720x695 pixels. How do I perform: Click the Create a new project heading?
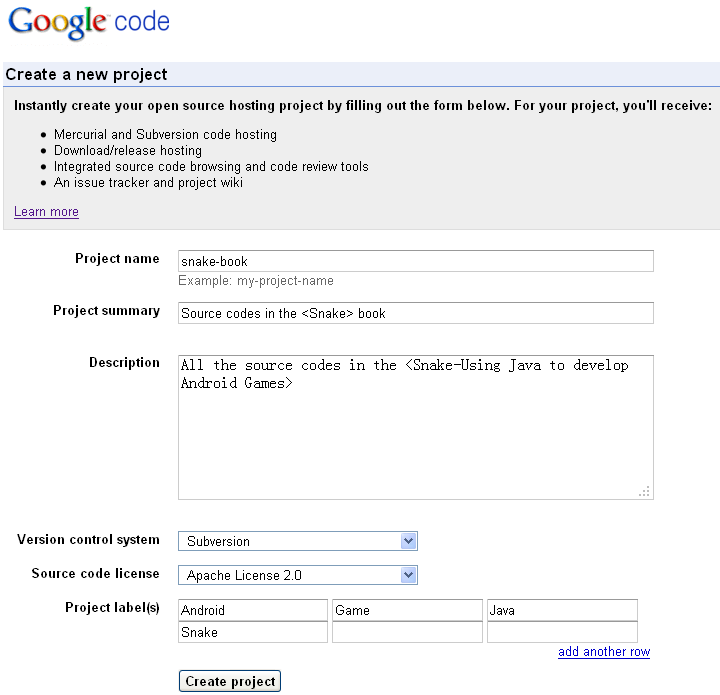87,75
